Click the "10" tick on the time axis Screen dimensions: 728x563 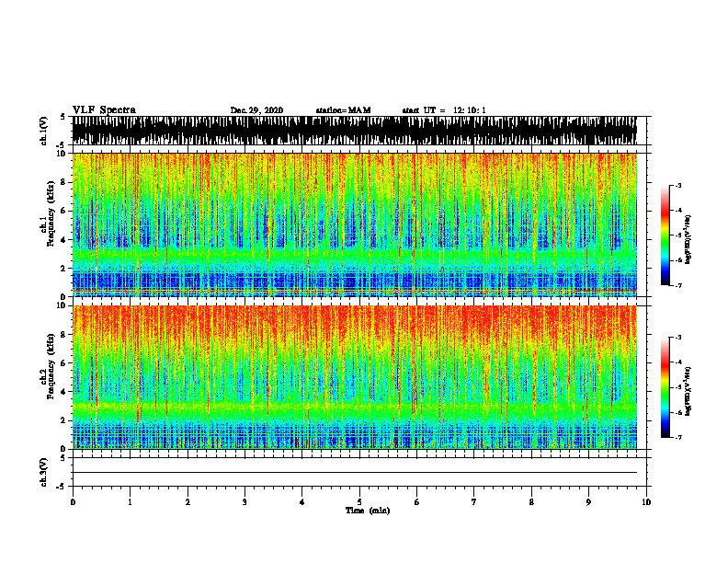click(646, 502)
